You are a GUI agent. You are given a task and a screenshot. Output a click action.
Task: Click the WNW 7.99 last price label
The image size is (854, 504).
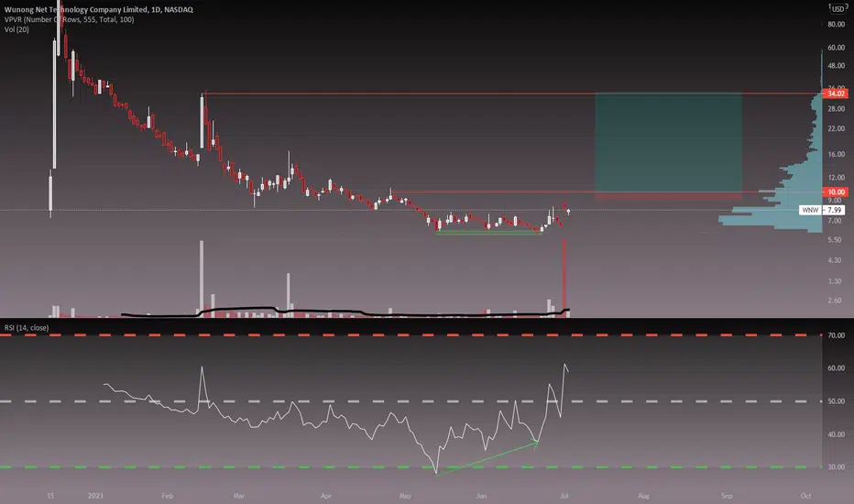pyautogui.click(x=822, y=210)
